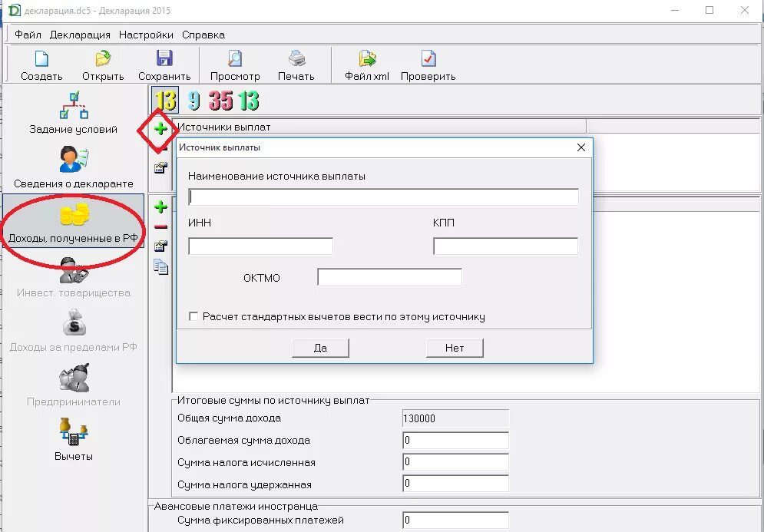
Task: Close the Декларация 2015 main window
Action: click(x=745, y=10)
